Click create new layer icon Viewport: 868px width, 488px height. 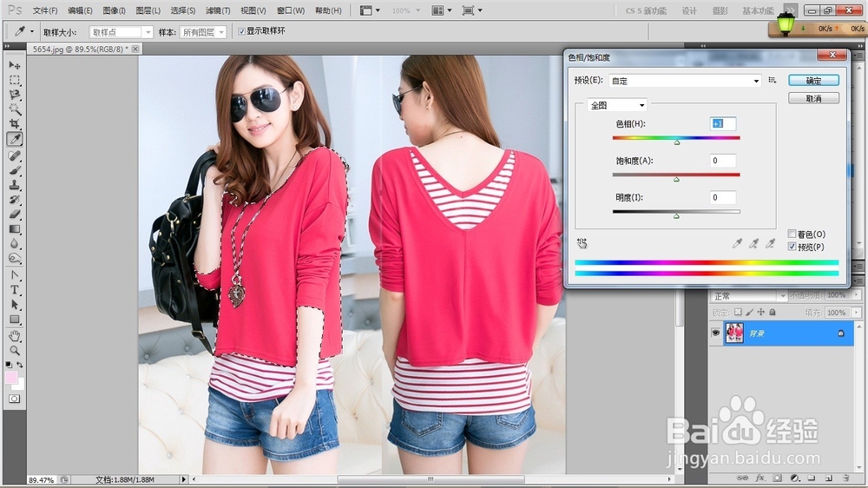coord(829,478)
